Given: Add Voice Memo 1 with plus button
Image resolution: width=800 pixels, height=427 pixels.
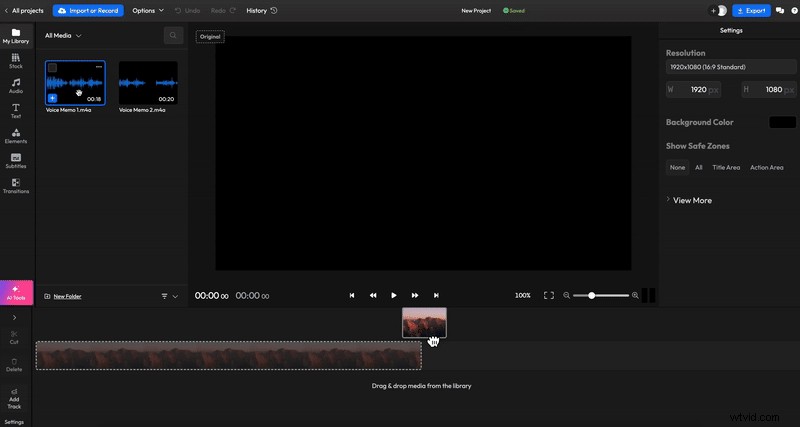Looking at the screenshot, I should [53, 98].
